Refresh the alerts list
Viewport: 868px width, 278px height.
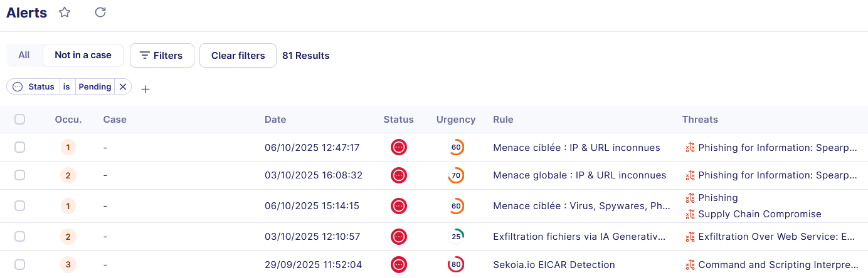[x=100, y=13]
